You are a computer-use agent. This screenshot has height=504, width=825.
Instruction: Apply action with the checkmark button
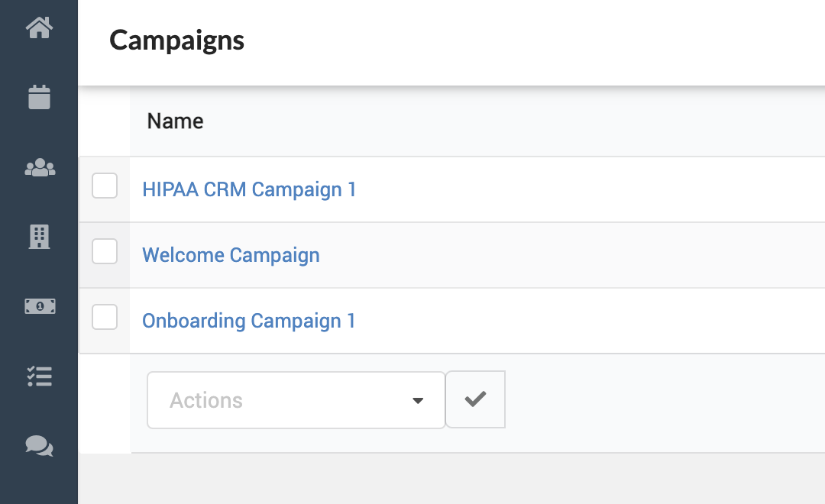coord(475,399)
